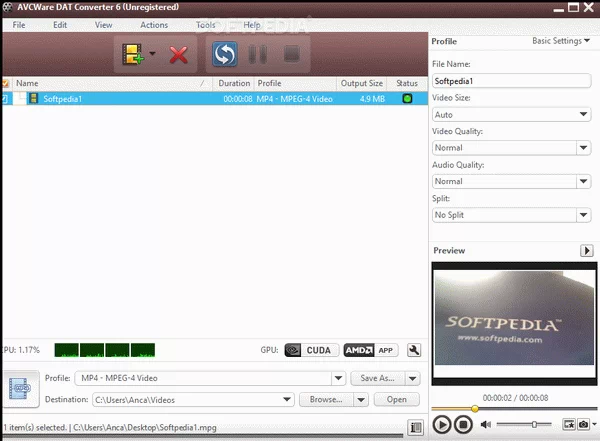
Task: Open the log panel icon in status bar
Action: pos(416,427)
